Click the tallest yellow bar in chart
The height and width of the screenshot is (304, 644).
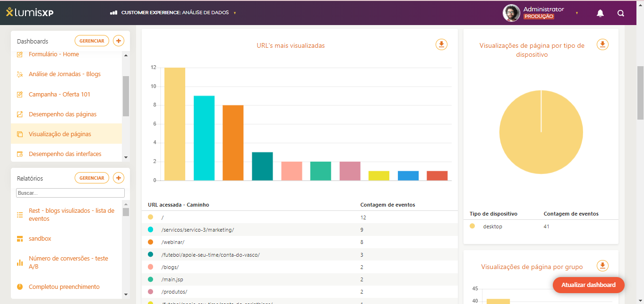point(175,124)
